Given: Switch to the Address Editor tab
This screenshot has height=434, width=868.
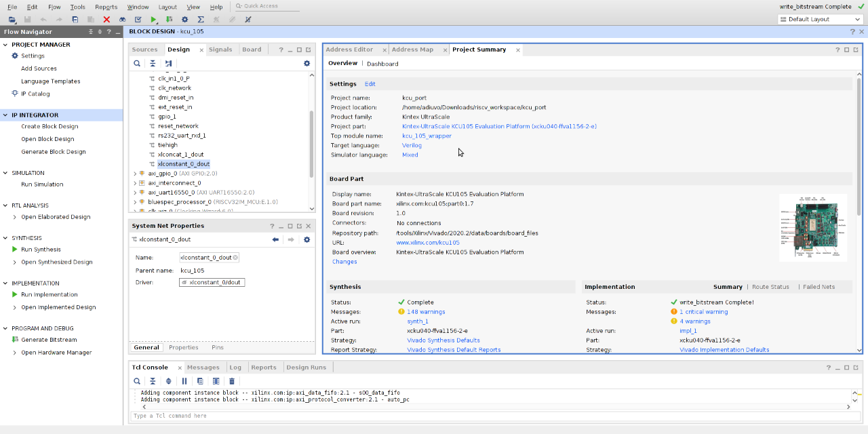Looking at the screenshot, I should coord(349,50).
